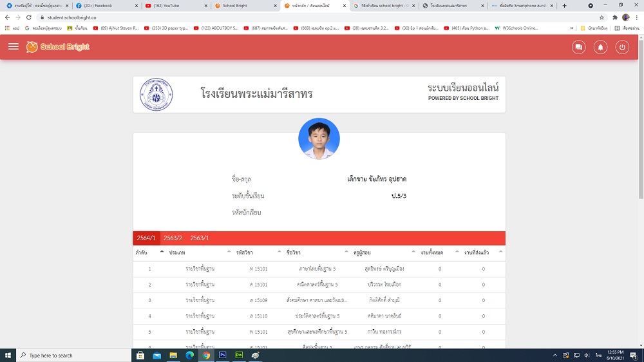Sort by the ประเภท column arrow

point(229,251)
